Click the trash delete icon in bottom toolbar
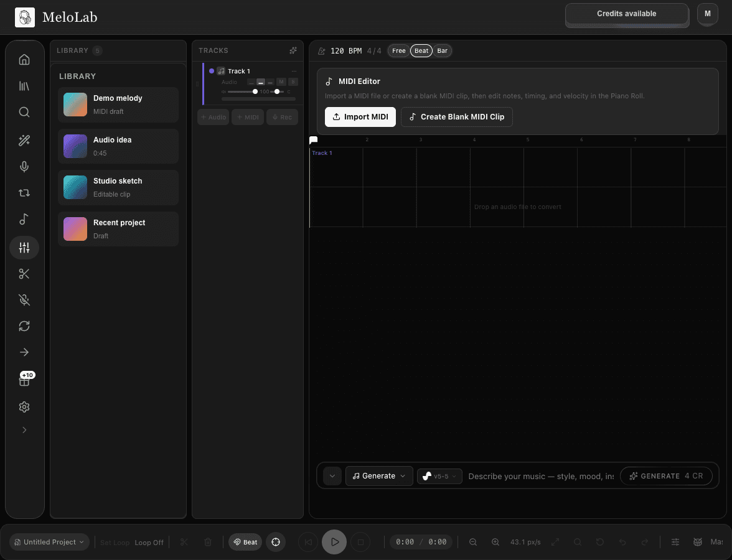The image size is (732, 560). point(208,542)
